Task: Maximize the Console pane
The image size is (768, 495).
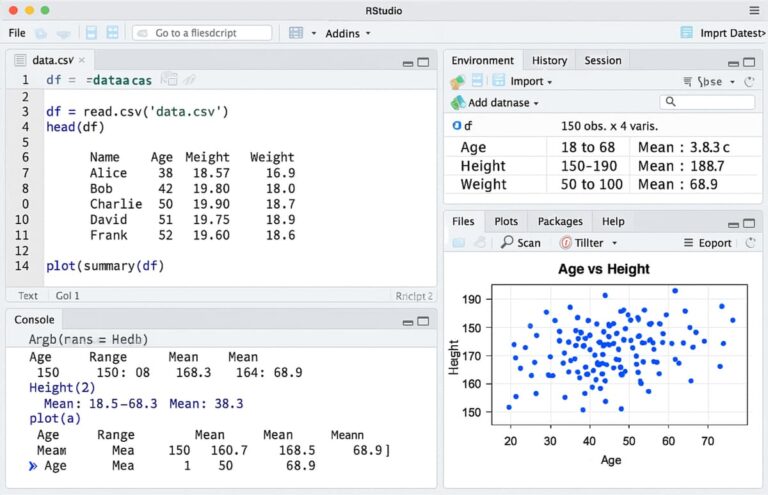Action: coord(423,321)
